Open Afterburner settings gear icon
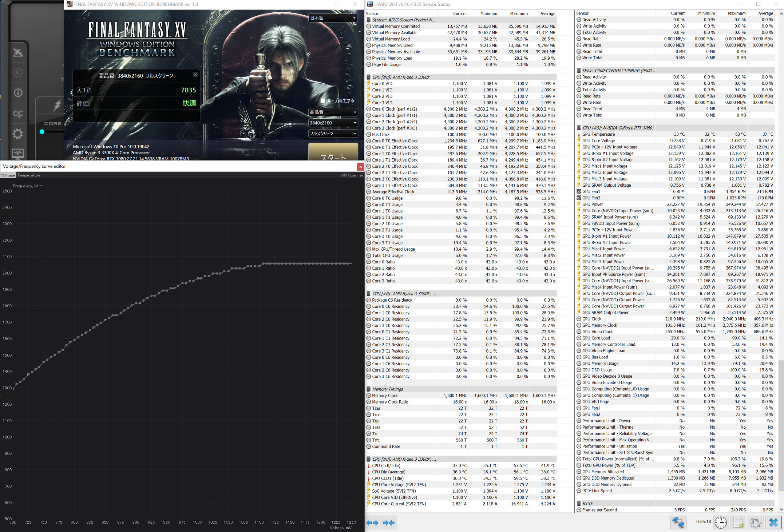The width and height of the screenshot is (784, 532). click(18, 134)
